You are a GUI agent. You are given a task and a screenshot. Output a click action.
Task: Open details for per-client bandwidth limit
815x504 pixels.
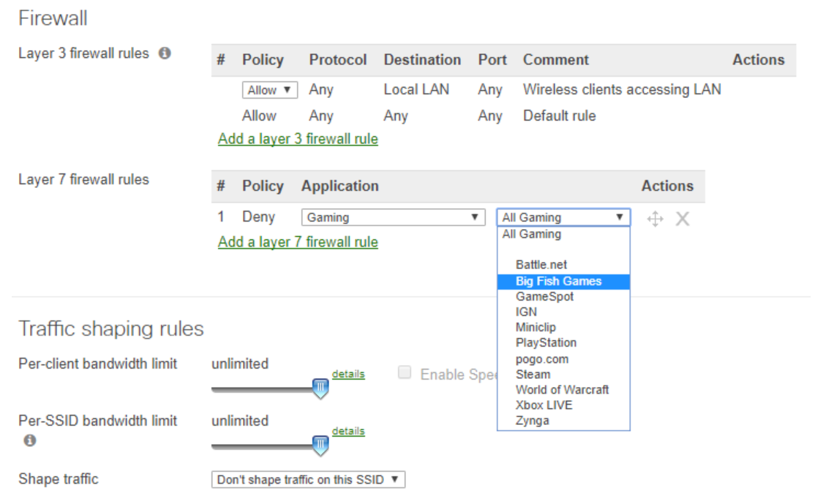(x=348, y=374)
